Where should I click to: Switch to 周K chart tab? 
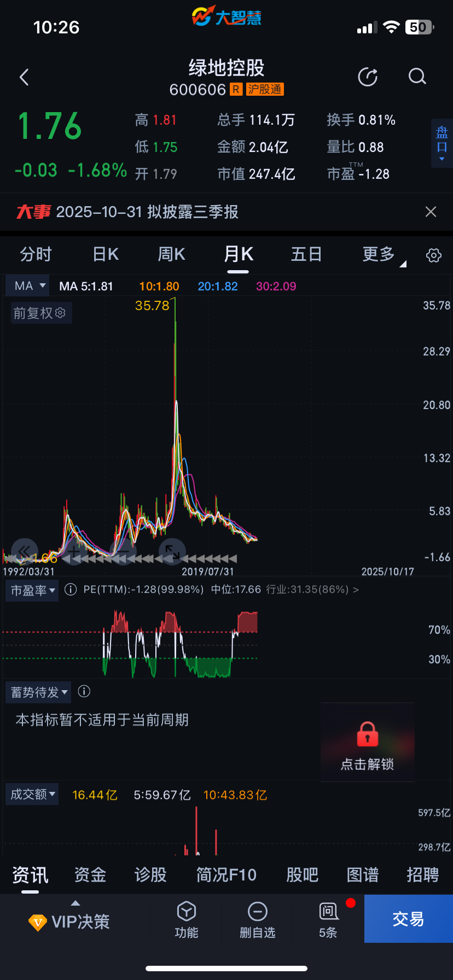click(x=171, y=254)
